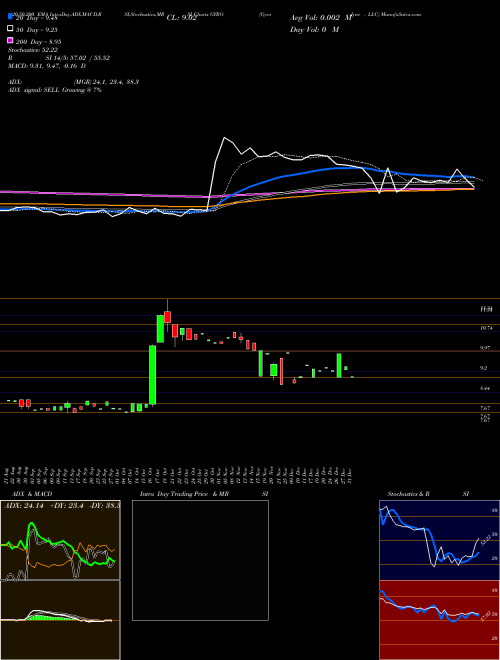This screenshot has width=500, height=660.
Task: Click the 9.97 price axis label
Action: 486,348
